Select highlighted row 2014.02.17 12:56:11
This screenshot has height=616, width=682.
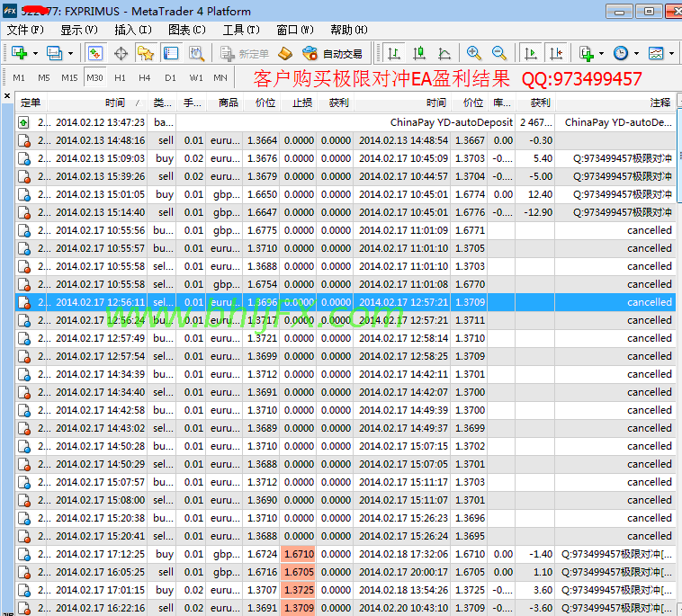[x=345, y=302]
